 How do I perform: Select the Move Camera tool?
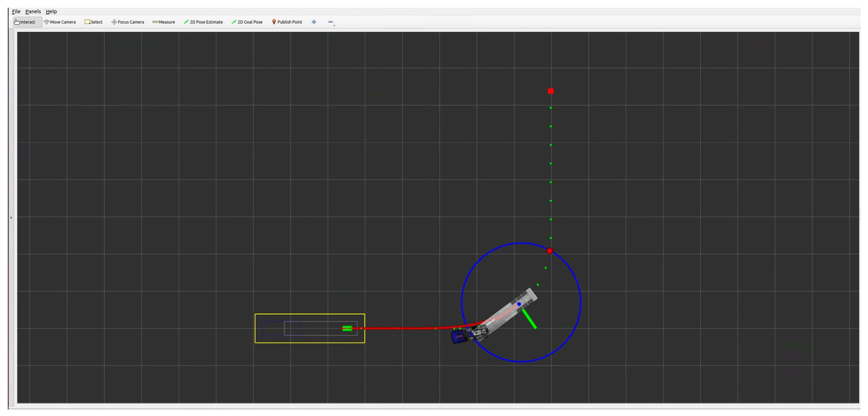(60, 22)
